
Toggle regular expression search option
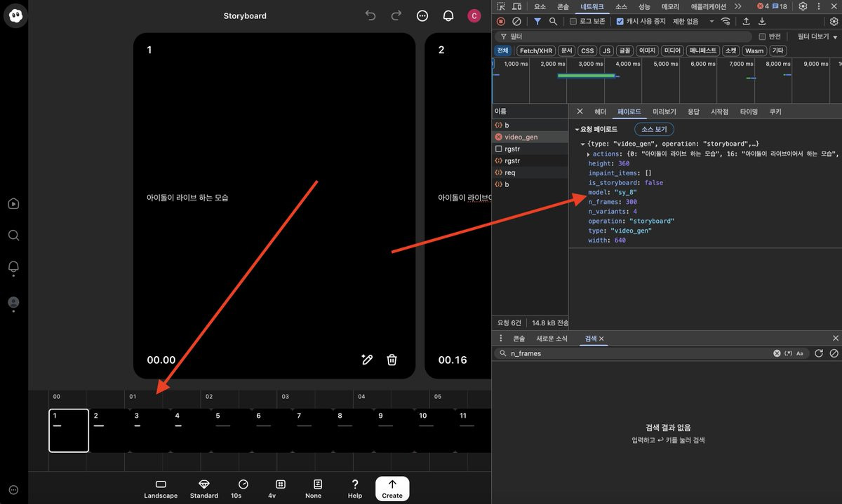point(788,353)
